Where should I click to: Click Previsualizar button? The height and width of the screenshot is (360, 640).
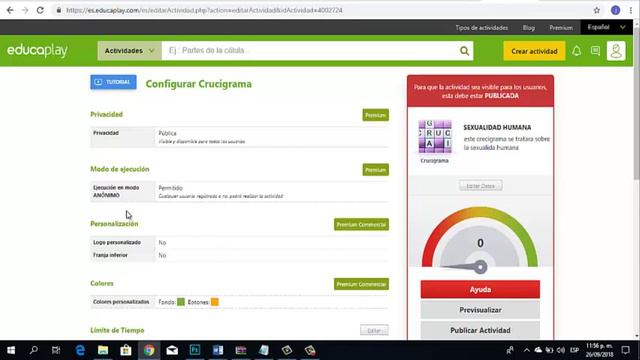(x=480, y=310)
